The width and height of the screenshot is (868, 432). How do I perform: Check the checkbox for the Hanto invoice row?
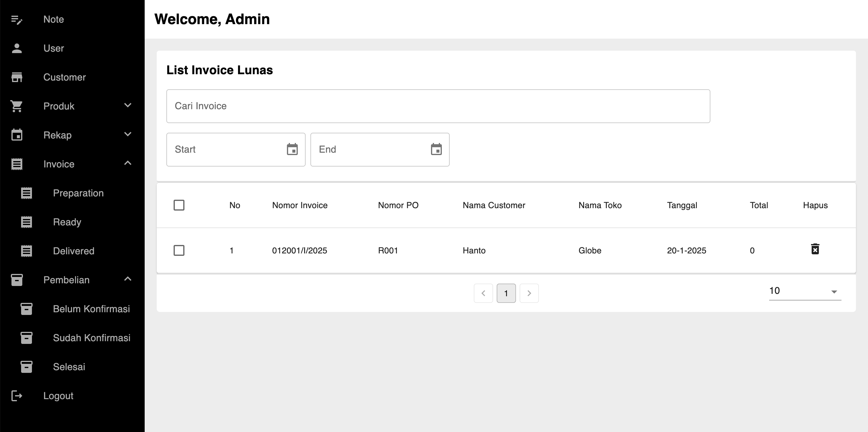pyautogui.click(x=179, y=250)
